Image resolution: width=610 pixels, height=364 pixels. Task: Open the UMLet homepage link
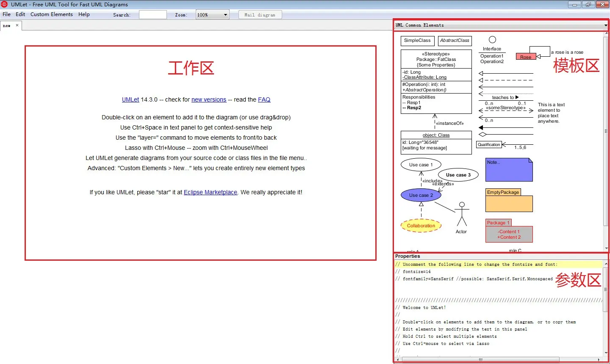[x=130, y=99]
